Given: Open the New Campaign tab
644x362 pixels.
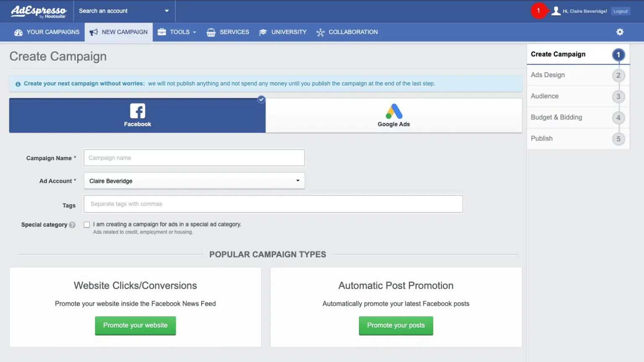Looking at the screenshot, I should click(x=119, y=32).
